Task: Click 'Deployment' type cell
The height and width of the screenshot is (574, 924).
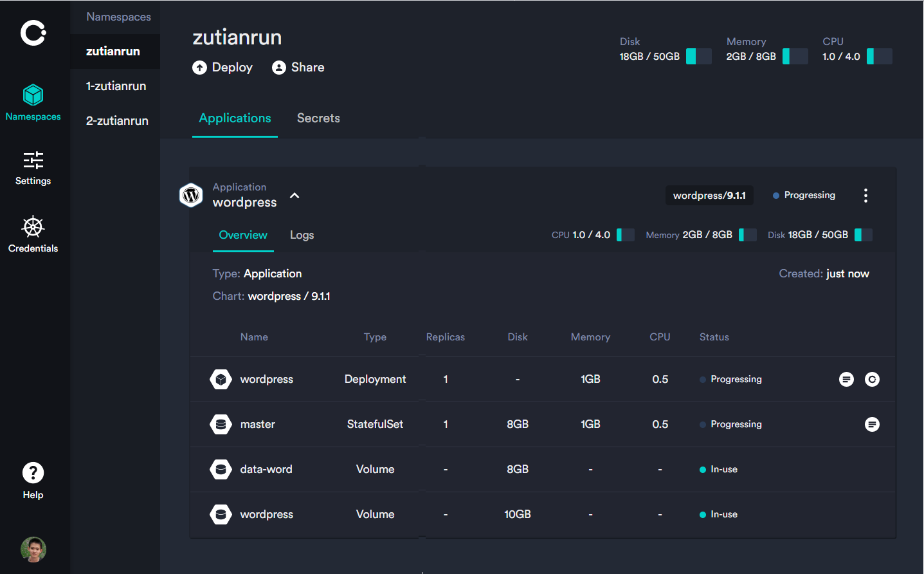Action: (x=375, y=380)
